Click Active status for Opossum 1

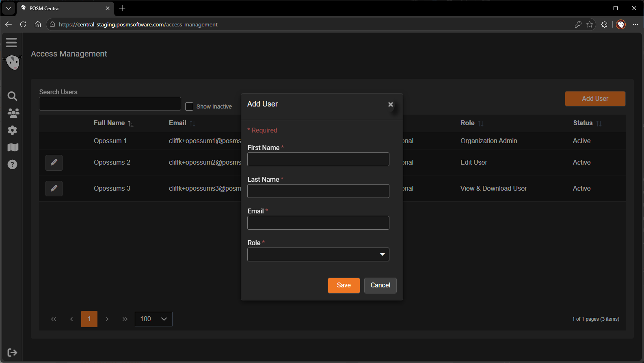581,141
